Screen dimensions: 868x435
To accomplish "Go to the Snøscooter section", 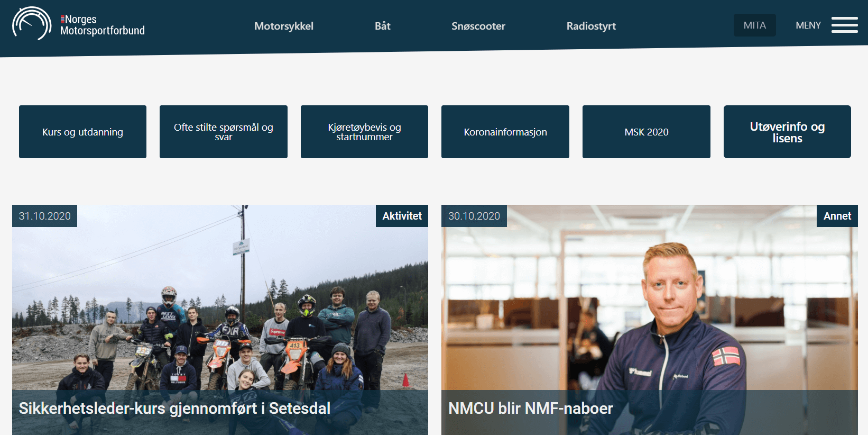I will [x=478, y=26].
